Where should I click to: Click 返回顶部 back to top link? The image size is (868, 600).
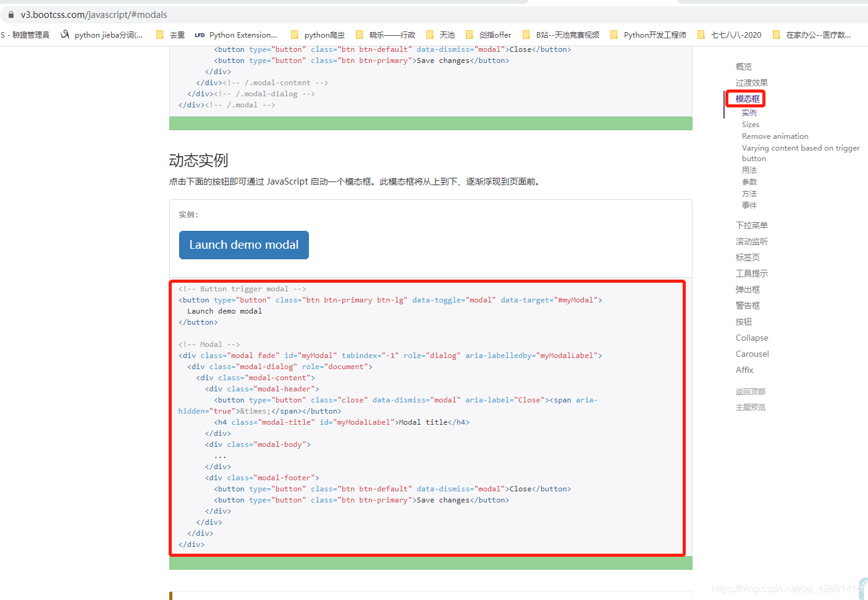751,392
